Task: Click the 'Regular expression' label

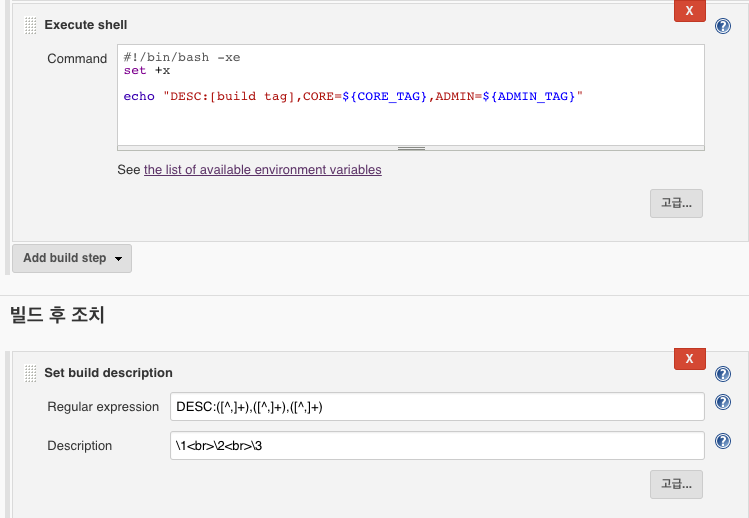Action: [x=103, y=407]
